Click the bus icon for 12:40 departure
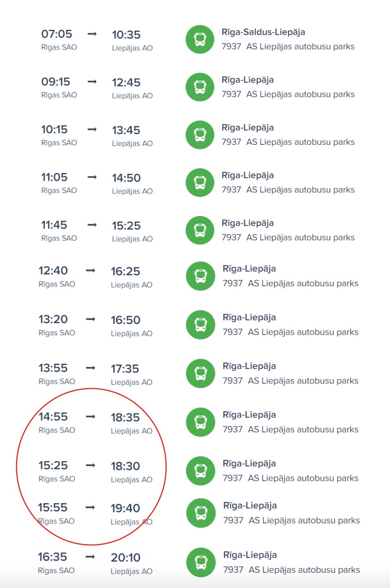 coord(201,276)
